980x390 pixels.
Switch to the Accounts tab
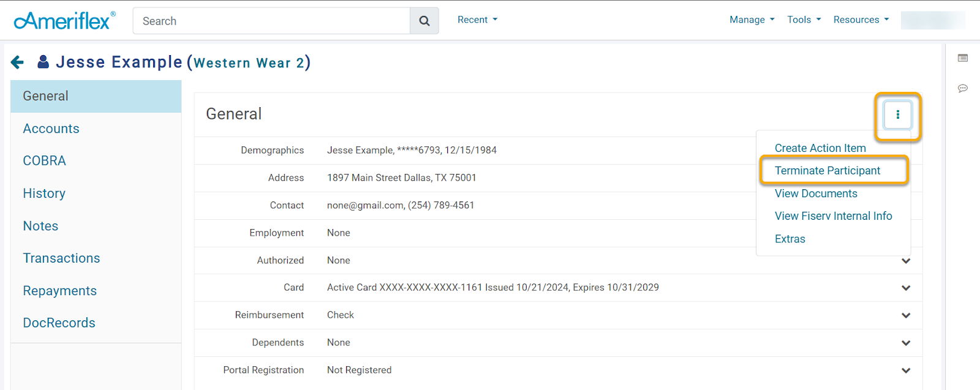point(51,129)
